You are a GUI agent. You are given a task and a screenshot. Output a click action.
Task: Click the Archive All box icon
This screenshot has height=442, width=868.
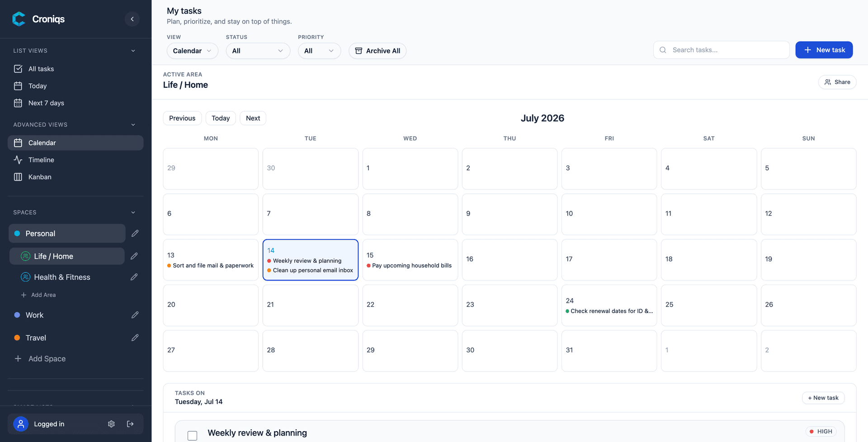[x=359, y=51]
